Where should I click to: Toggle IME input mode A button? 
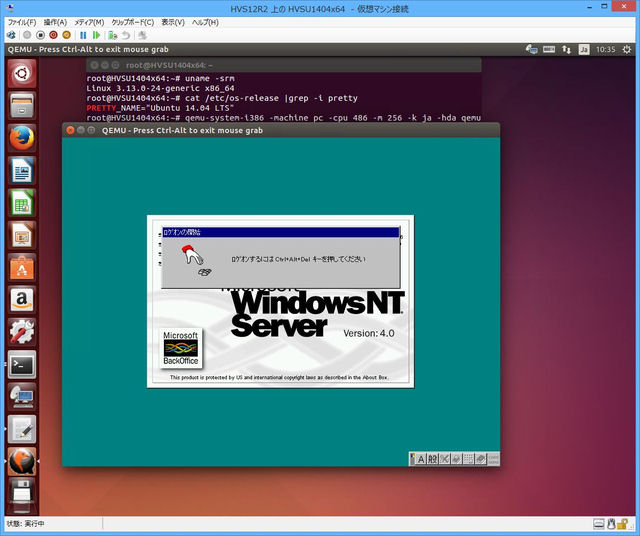point(421,459)
